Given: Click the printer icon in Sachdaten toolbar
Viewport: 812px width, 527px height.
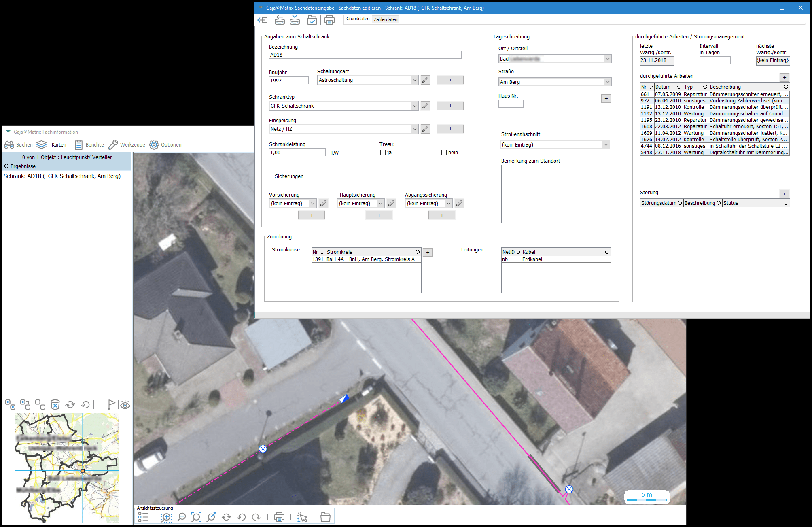Looking at the screenshot, I should pos(329,20).
